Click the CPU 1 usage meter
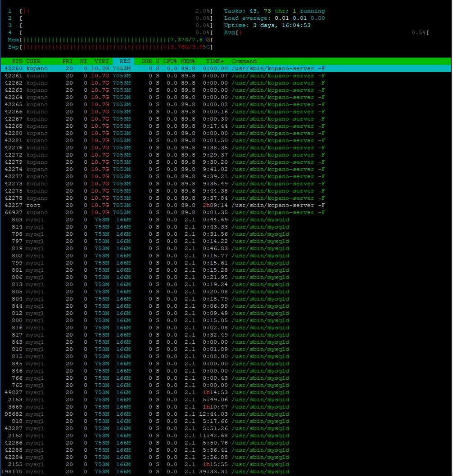This screenshot has height=476, width=453. 110,11
